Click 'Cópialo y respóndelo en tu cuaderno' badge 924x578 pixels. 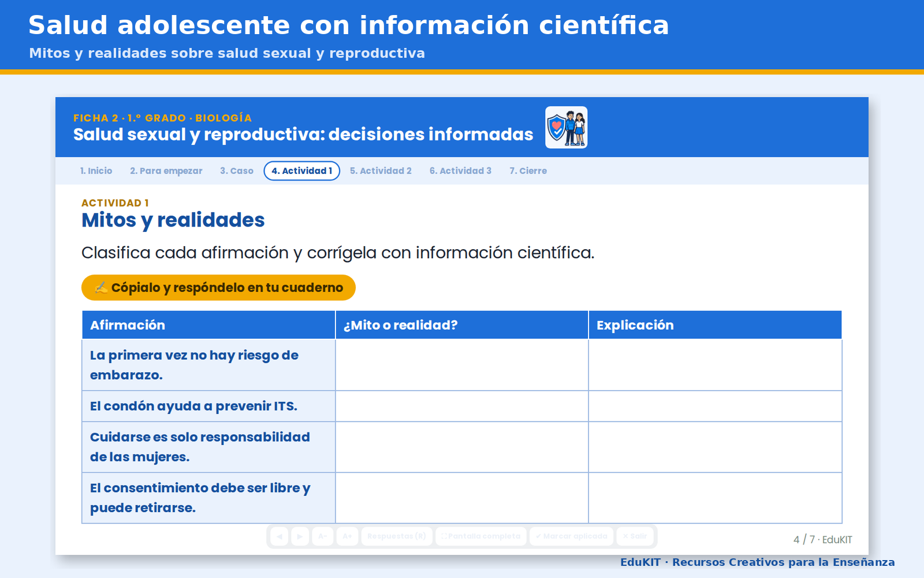(x=218, y=287)
